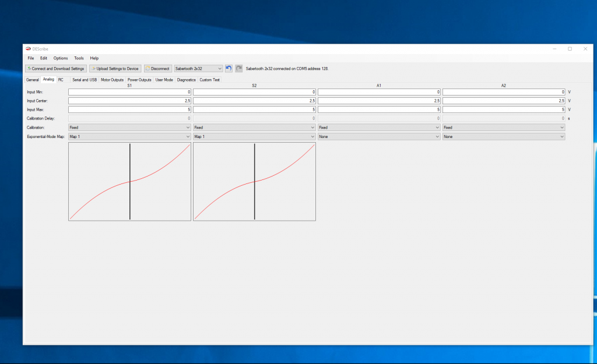Open the Serial and USB tab

[x=85, y=80]
